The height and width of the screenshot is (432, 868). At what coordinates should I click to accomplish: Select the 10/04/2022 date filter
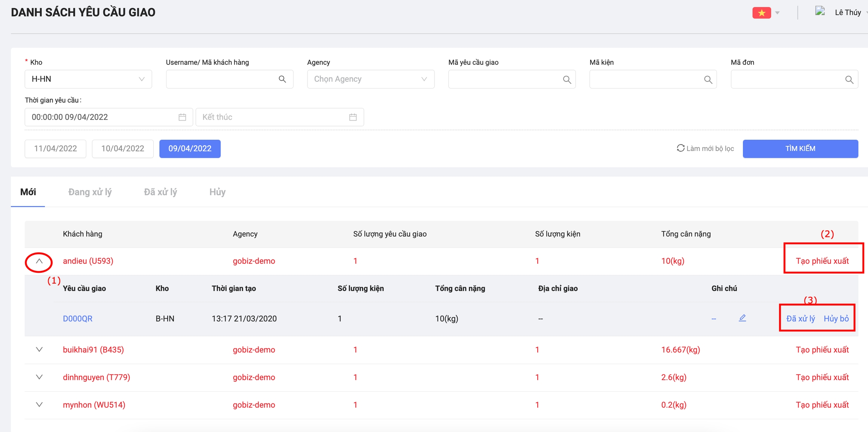(x=122, y=148)
